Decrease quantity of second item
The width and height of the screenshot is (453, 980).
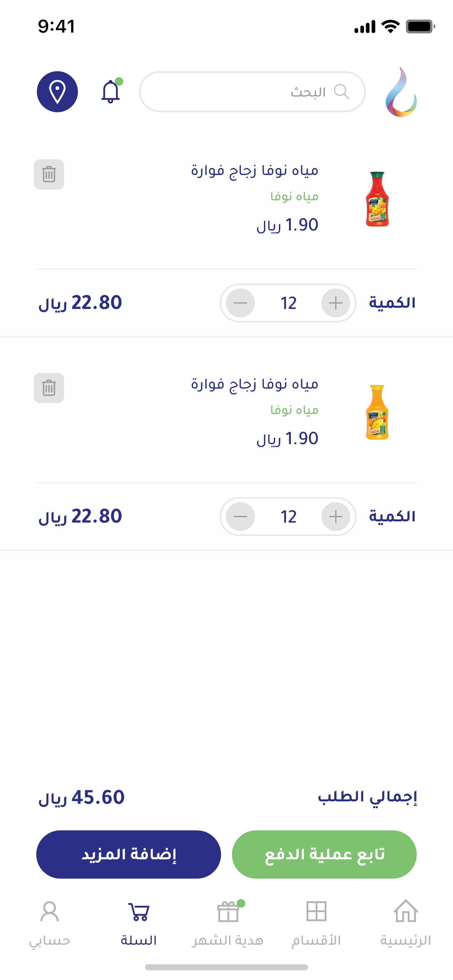240,516
